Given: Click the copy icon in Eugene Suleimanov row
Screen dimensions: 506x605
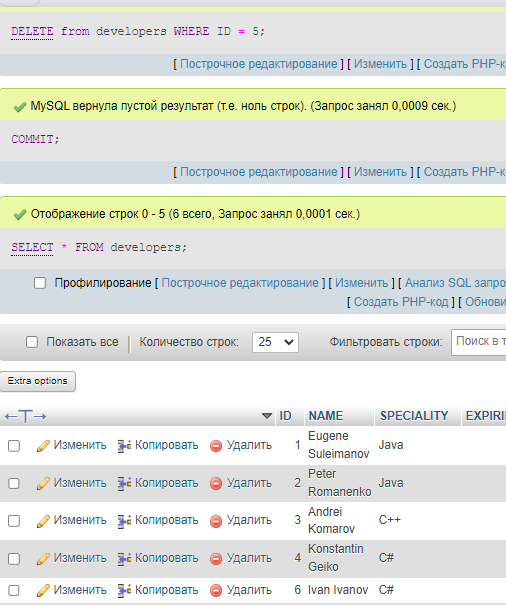Looking at the screenshot, I should (124, 446).
